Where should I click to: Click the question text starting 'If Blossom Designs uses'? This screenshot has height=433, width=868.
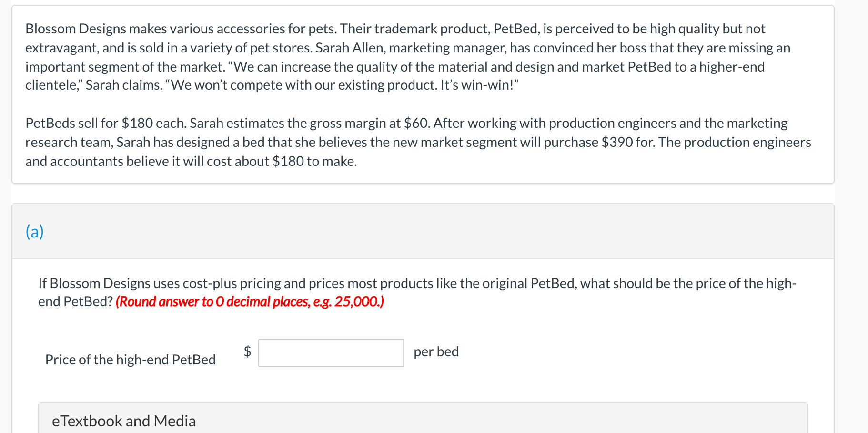[417, 293]
